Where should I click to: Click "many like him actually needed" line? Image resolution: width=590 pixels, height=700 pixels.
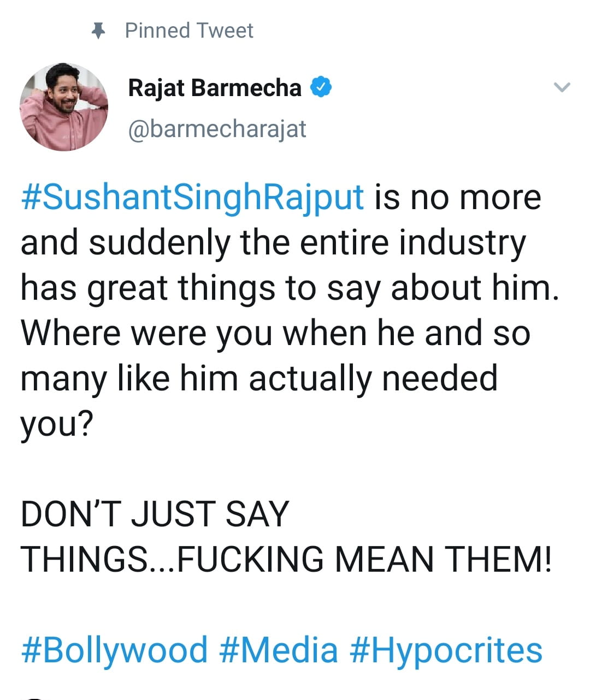coord(259,378)
